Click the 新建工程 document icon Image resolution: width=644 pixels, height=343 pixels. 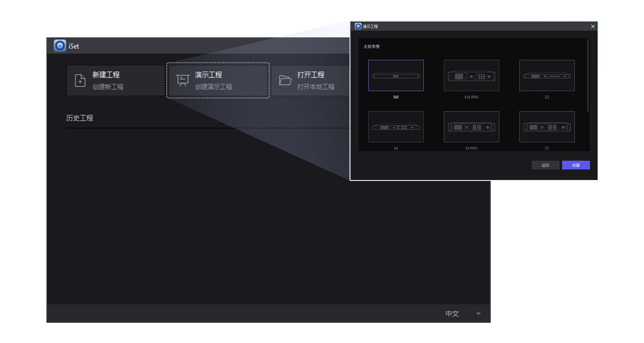(80, 81)
